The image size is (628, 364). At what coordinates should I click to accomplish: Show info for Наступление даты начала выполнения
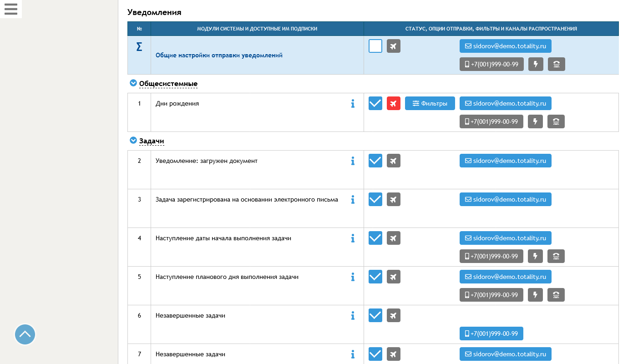(353, 238)
